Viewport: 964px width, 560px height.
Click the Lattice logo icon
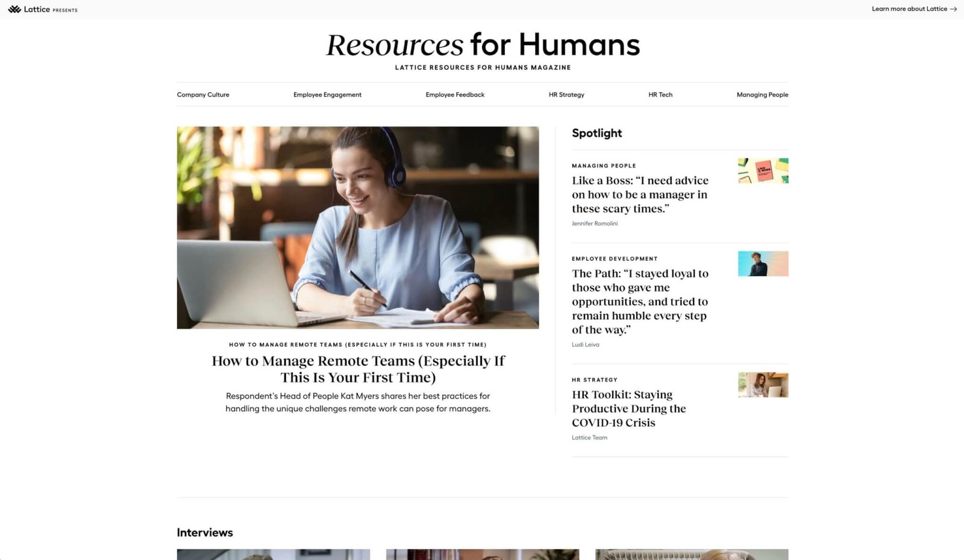coord(14,9)
